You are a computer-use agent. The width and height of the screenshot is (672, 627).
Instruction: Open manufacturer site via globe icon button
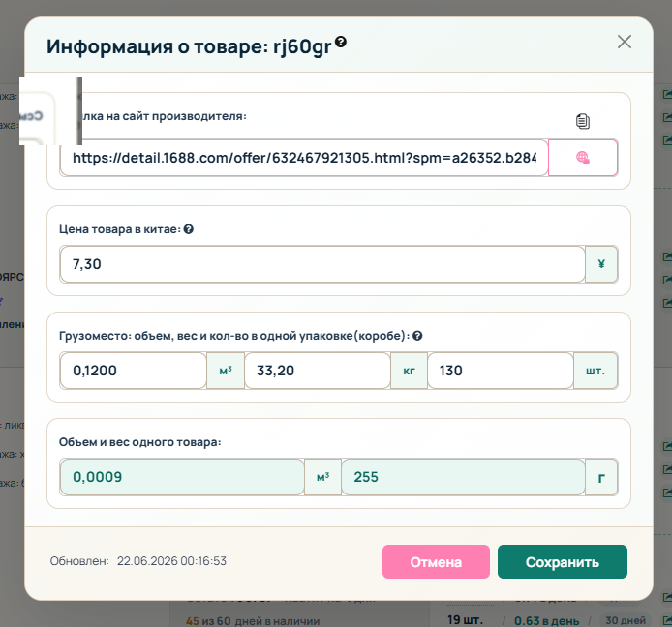[x=583, y=158]
